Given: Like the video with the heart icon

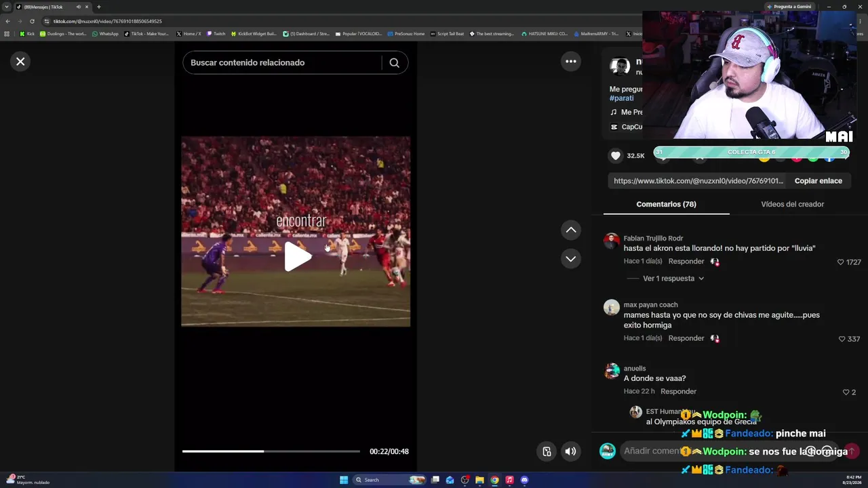Looking at the screenshot, I should point(616,156).
